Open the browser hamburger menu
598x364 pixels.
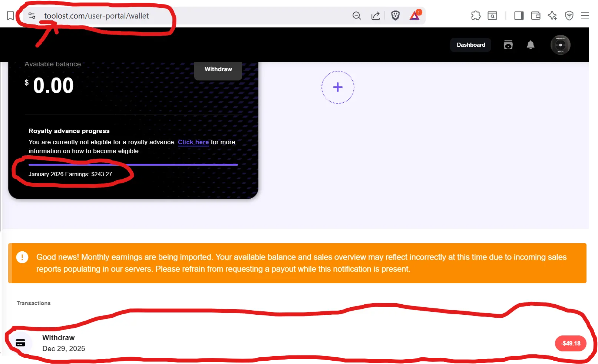coord(585,16)
